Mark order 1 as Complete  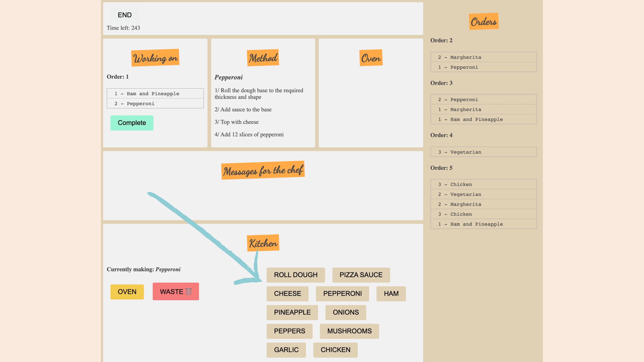coord(132,123)
